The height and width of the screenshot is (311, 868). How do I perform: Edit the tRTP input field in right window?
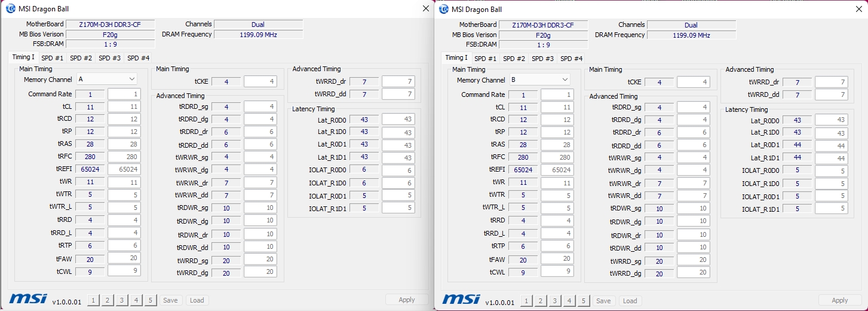pyautogui.click(x=557, y=246)
